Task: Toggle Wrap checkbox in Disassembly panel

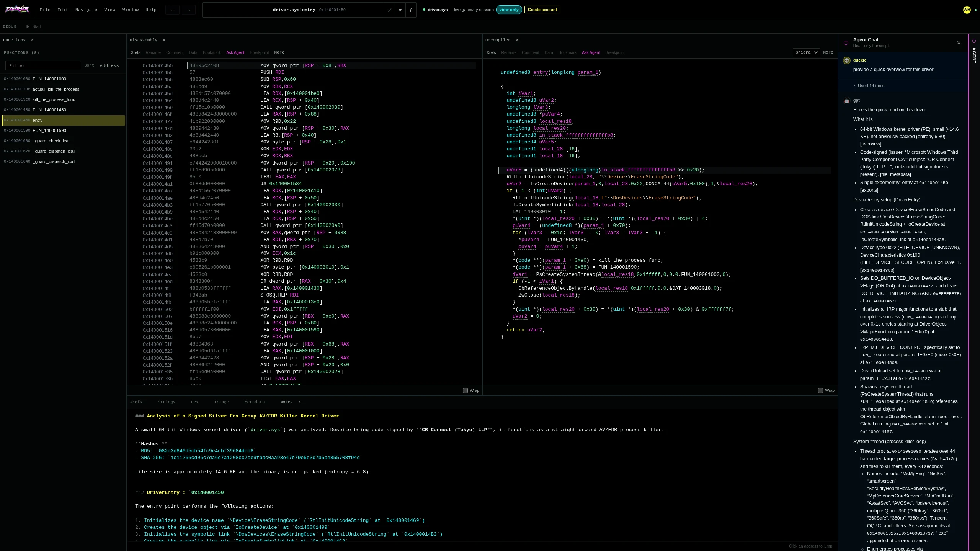Action: (465, 390)
